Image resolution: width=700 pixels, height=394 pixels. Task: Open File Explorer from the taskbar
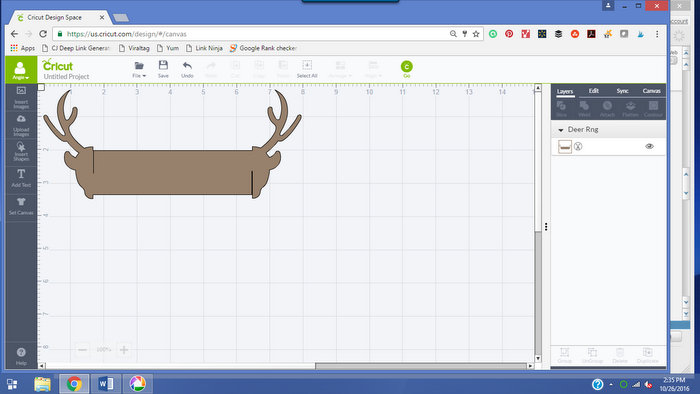[42, 384]
